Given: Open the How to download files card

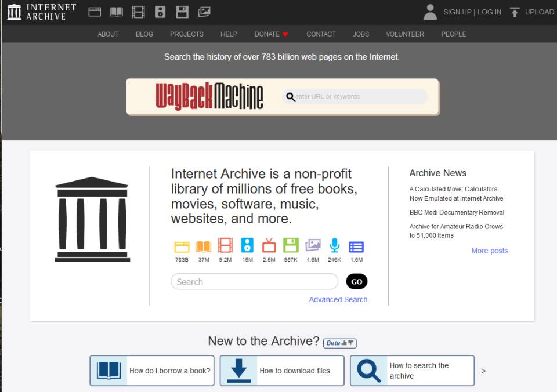Looking at the screenshot, I should pos(281,371).
